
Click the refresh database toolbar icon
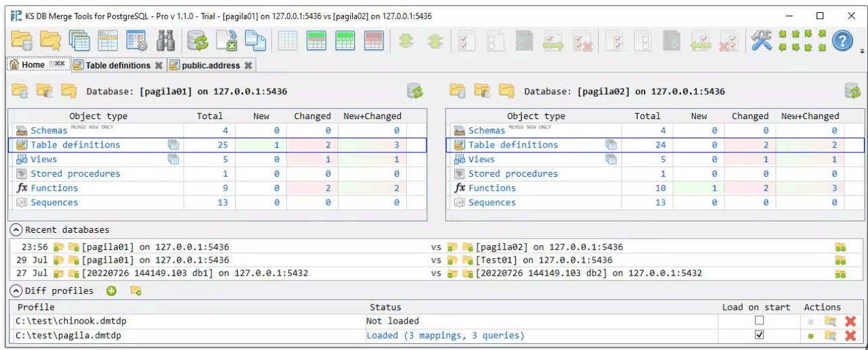coord(198,41)
